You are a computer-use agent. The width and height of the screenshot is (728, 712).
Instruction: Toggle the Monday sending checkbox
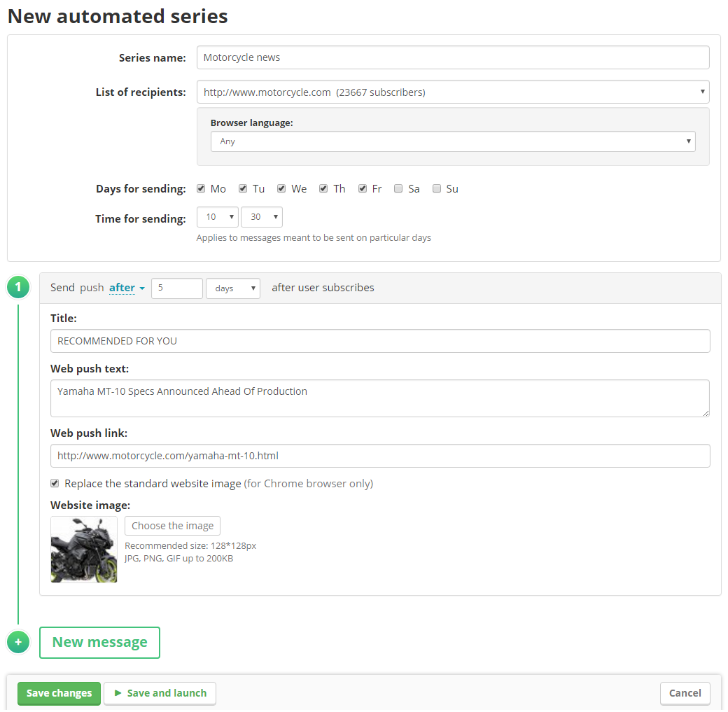tap(201, 188)
